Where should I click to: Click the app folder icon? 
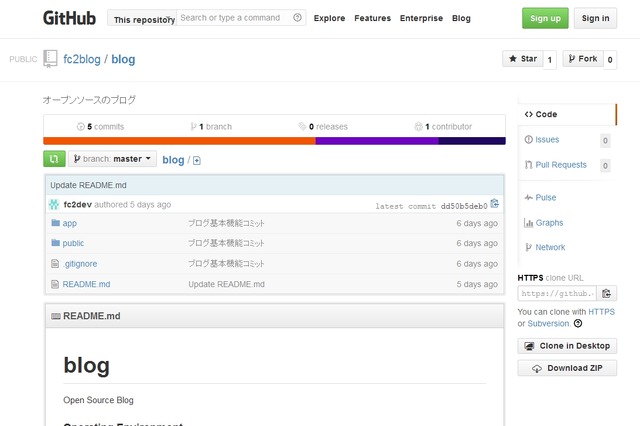coord(56,223)
